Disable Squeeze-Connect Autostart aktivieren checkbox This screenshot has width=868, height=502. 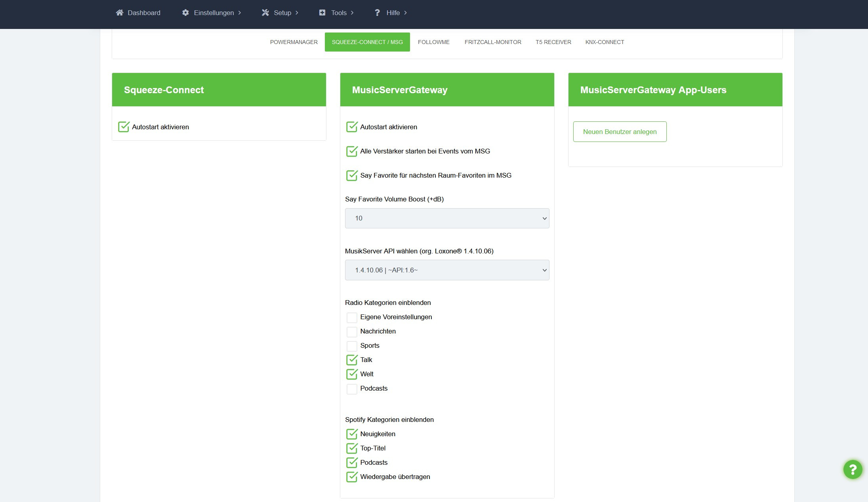click(x=124, y=127)
